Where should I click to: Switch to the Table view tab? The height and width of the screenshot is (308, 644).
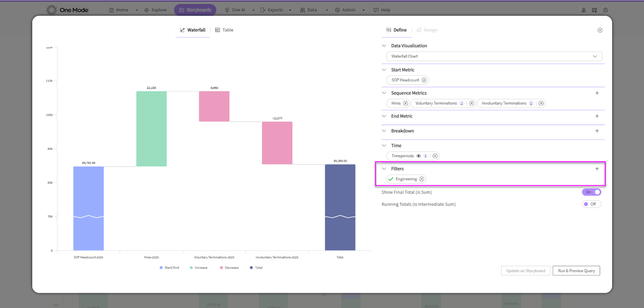[224, 30]
